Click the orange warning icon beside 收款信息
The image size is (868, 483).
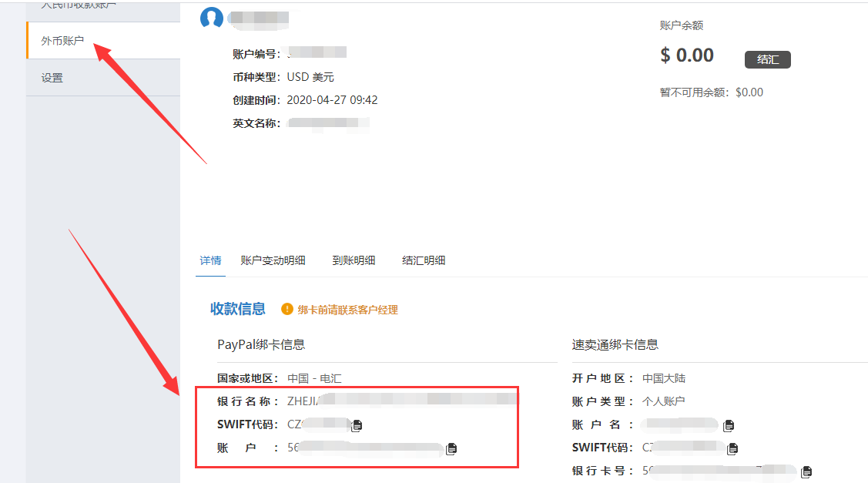287,309
